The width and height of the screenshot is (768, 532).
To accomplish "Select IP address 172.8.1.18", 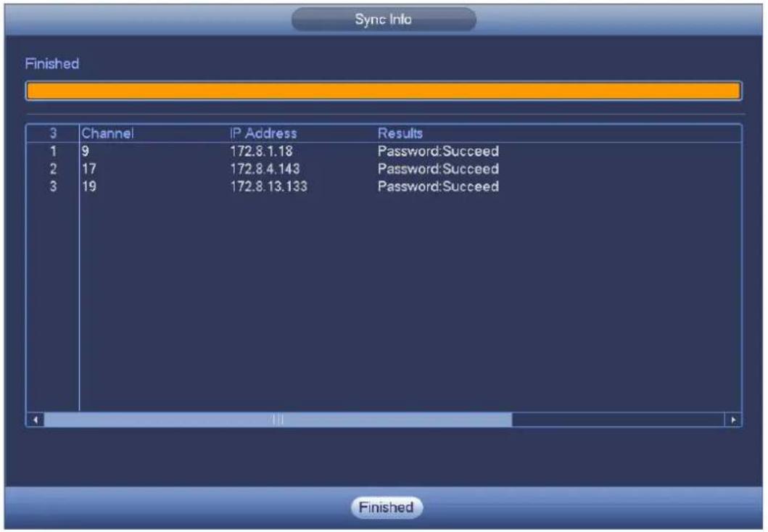I will [262, 151].
